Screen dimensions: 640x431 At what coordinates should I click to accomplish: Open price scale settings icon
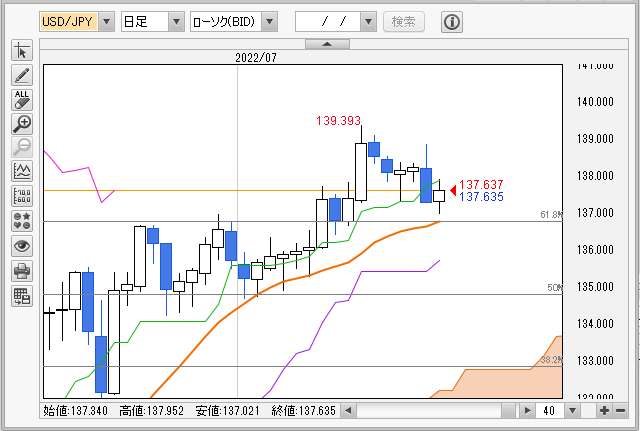pyautogui.click(x=22, y=196)
